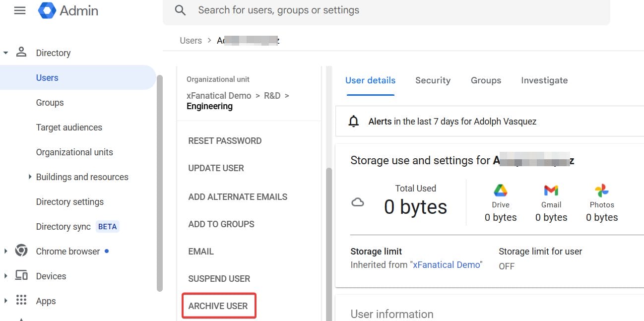Screen dimensions: 644x321
Task: Expand Buildings and resources
Action: 30,177
